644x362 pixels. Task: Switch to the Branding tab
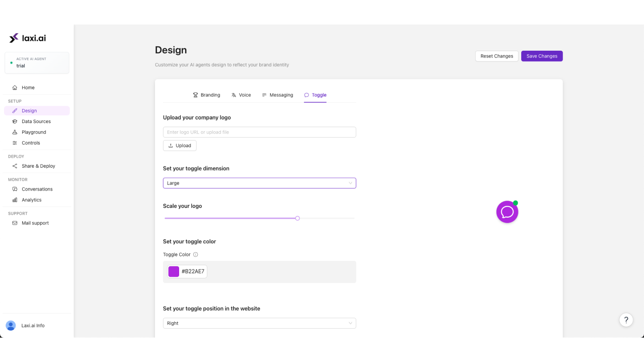coord(206,95)
